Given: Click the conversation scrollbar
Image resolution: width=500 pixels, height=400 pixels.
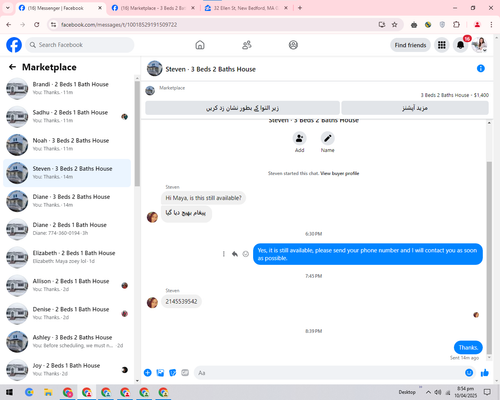Looking at the screenshot, I should (x=489, y=258).
